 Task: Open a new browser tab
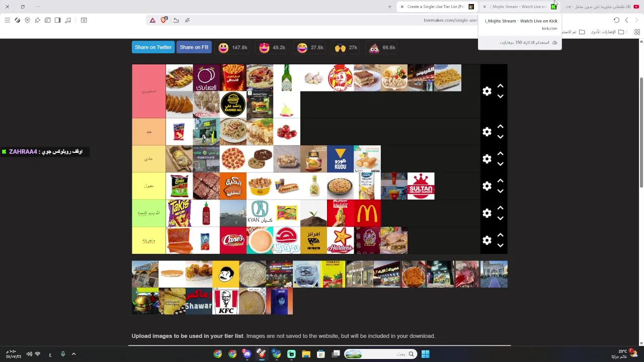[389, 7]
